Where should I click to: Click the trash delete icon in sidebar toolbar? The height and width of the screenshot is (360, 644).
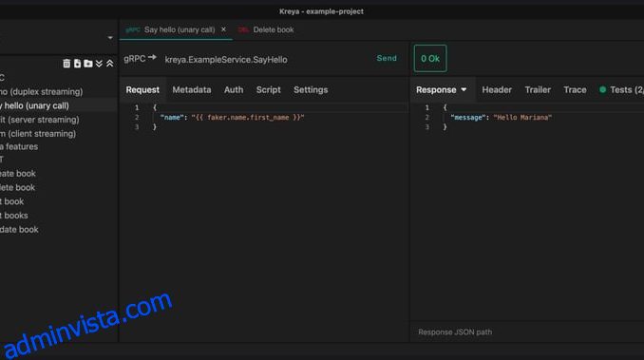click(x=66, y=64)
